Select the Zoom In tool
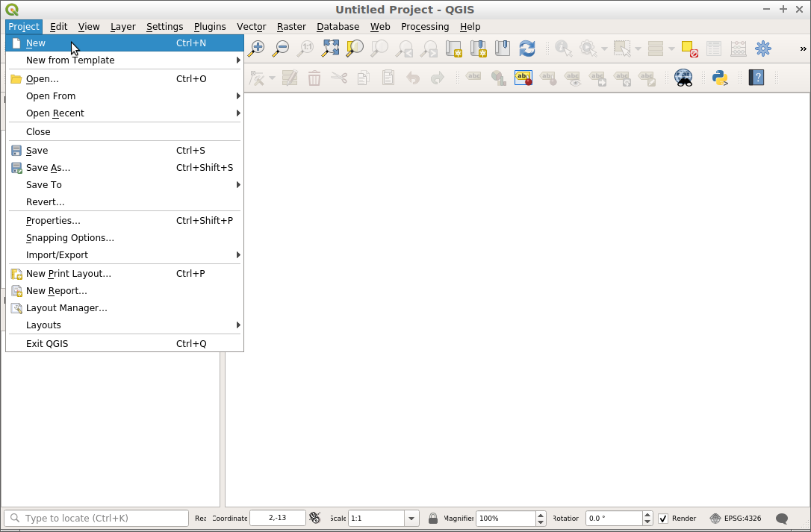 click(256, 48)
